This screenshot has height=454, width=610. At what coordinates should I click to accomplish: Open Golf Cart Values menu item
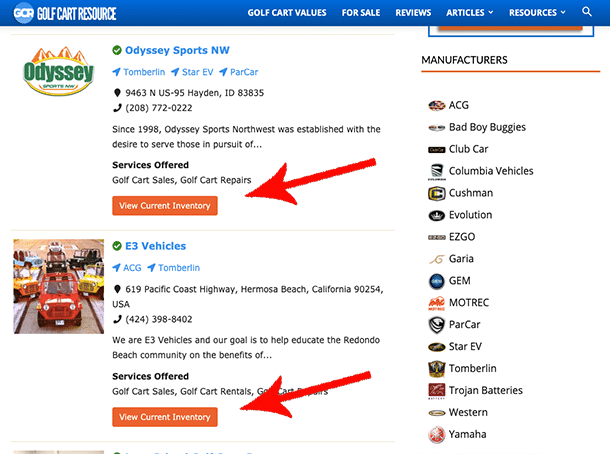coord(287,13)
